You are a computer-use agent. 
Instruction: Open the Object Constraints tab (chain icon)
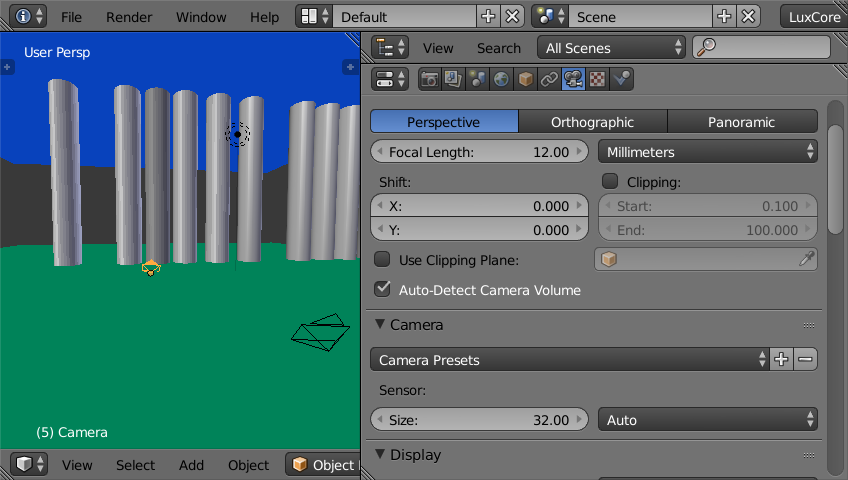[x=549, y=80]
